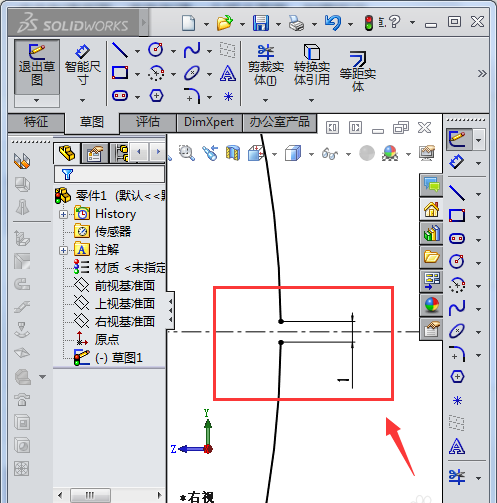497x503 pixels.
Task: Click the Zoom to Area magnifier icon
Action: pyautogui.click(x=187, y=153)
